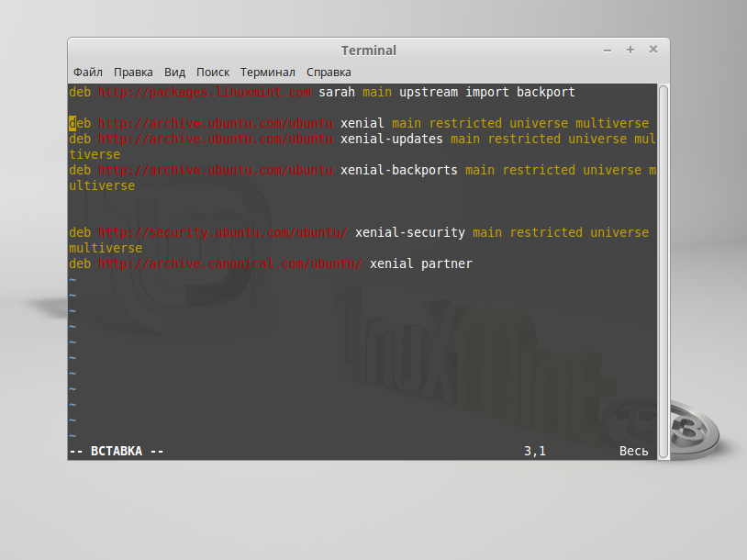Open the Правка menu

[133, 72]
